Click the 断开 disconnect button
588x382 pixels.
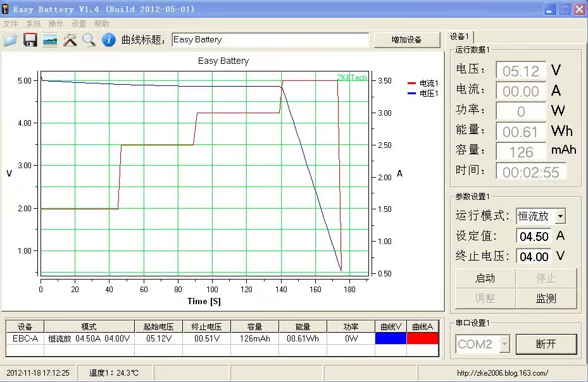pos(546,344)
